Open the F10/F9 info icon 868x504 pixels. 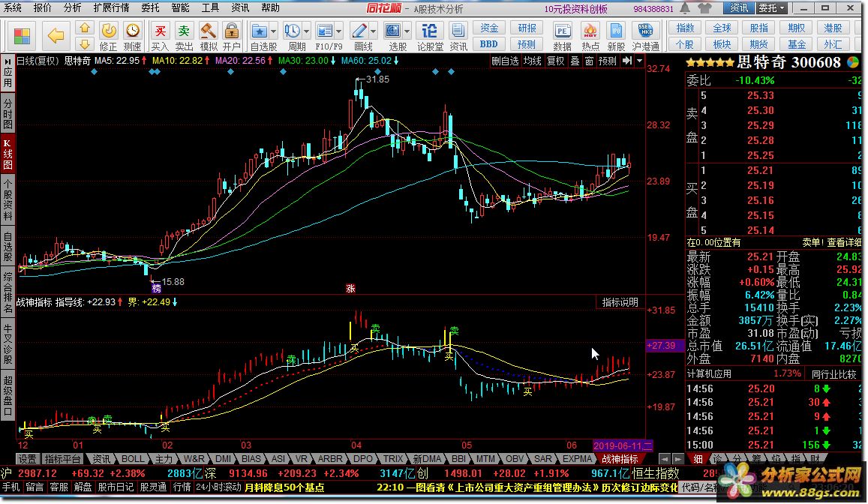(325, 31)
